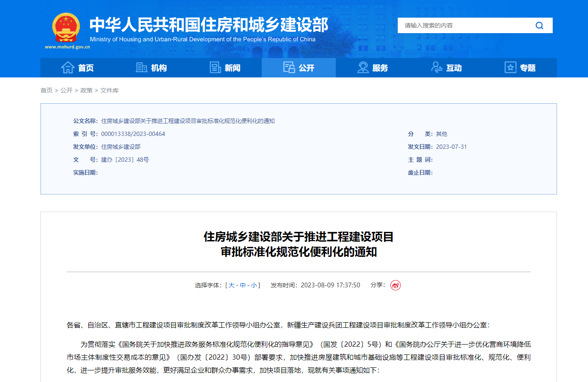Click 首页 in the breadcrumb
Screen dimensions: 588x382
click(x=46, y=90)
